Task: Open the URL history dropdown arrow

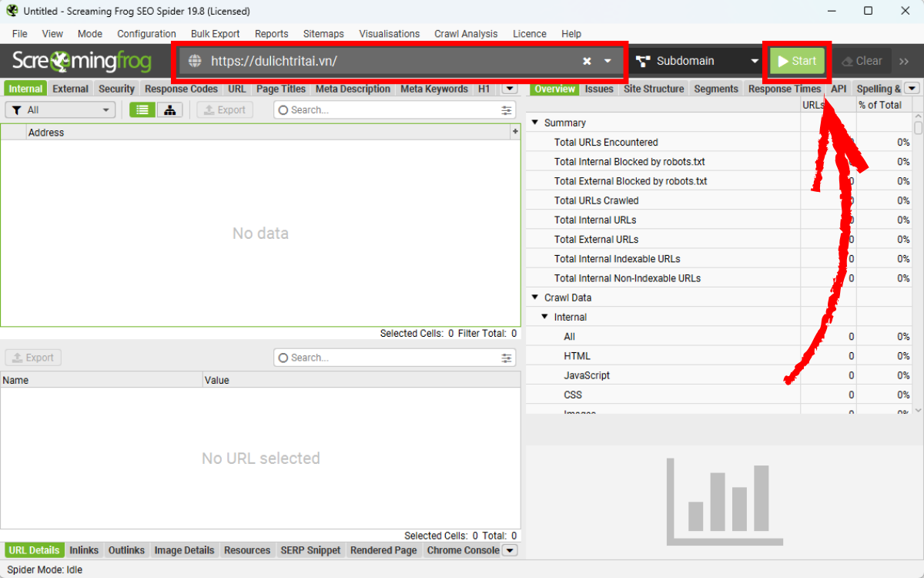Action: [608, 62]
